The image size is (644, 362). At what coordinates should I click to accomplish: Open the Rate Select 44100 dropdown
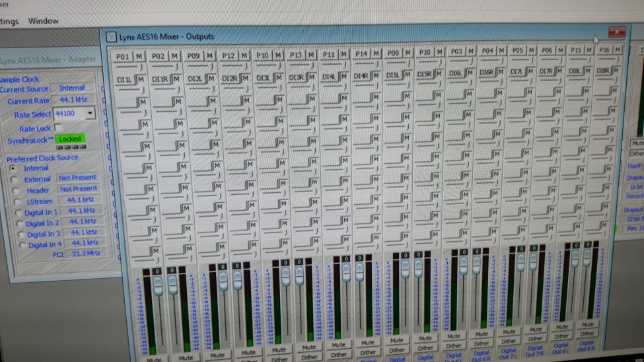pos(90,113)
